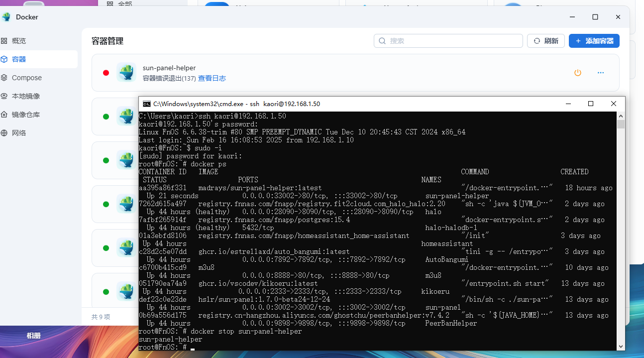
Task: Close the cmd.exe SSH window
Action: [614, 104]
